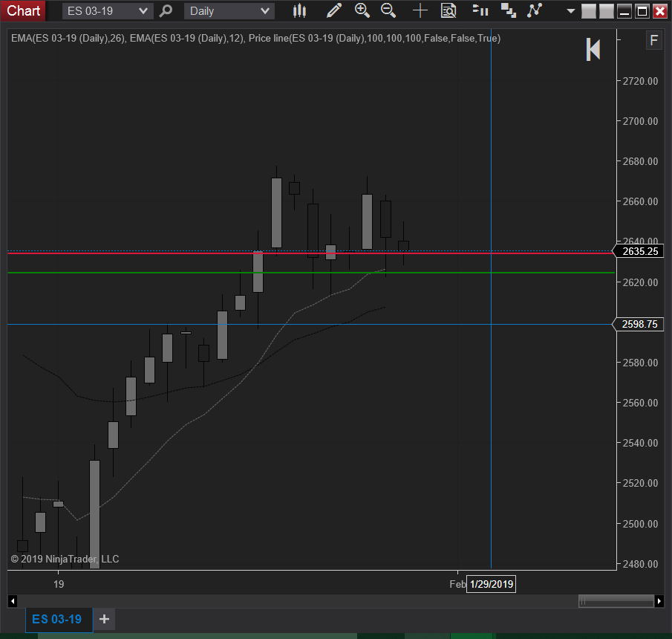Click the scrollbar left arrow
This screenshot has height=639, width=672.
13,601
